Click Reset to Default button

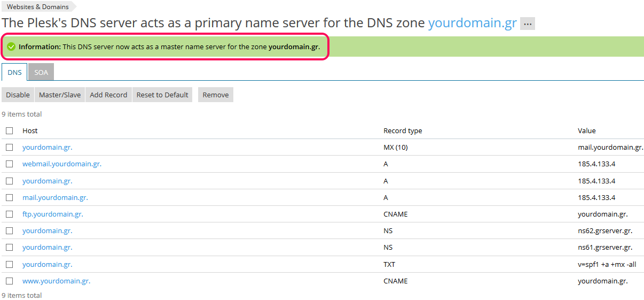(x=162, y=95)
